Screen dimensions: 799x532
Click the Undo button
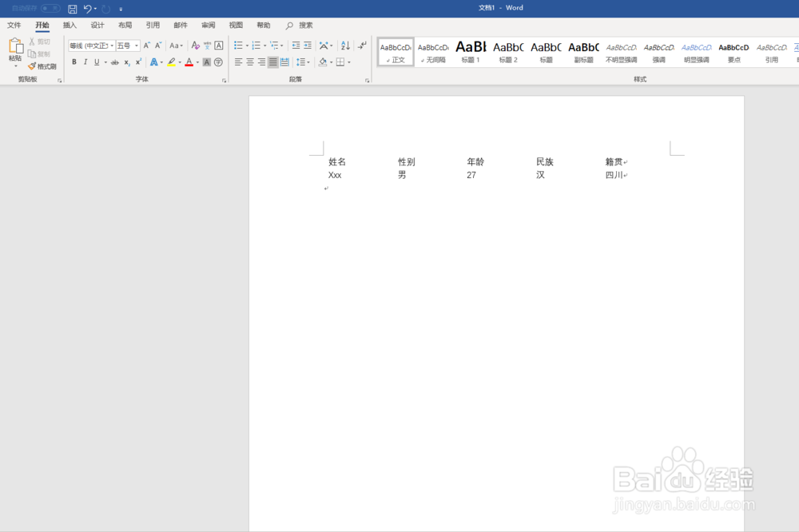[86, 8]
